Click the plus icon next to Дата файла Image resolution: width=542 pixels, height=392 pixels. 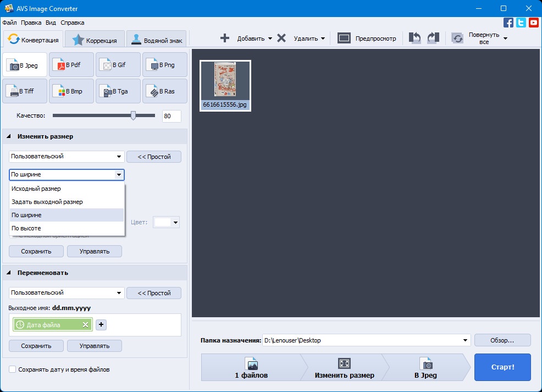click(x=101, y=324)
